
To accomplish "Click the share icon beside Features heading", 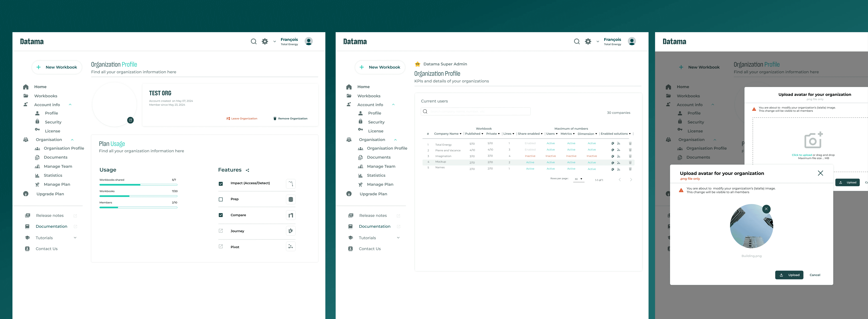I will tap(247, 170).
